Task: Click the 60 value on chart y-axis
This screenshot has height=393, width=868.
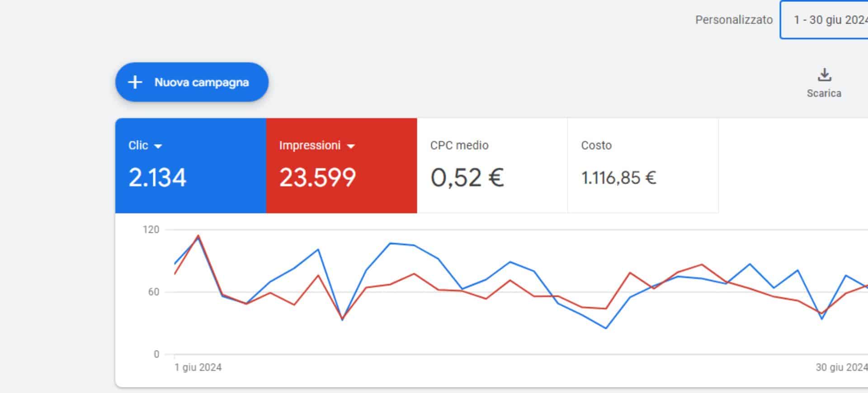Action: click(x=154, y=292)
